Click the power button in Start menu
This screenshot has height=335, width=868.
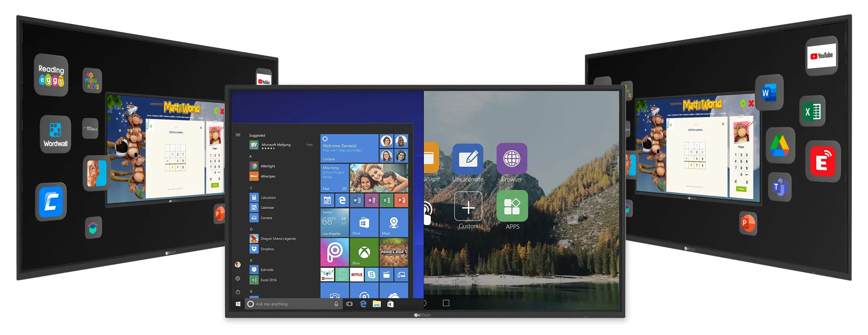tap(238, 292)
